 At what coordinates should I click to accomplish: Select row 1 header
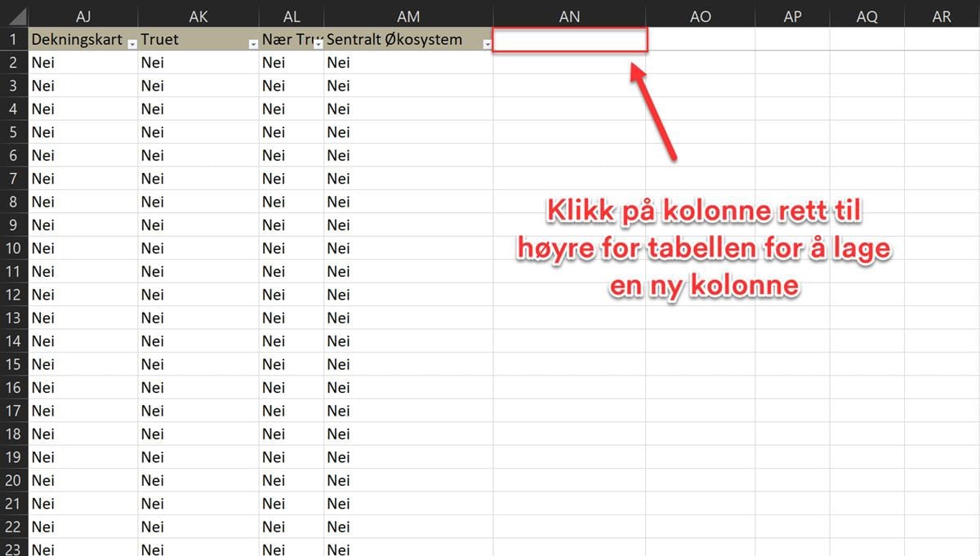click(x=14, y=40)
